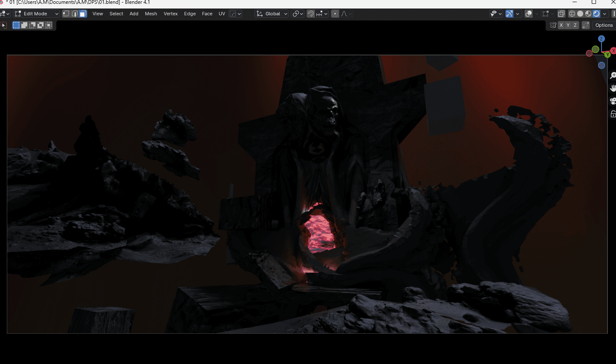Toggle X axis mirror
Viewport: 616px width, 364px height.
coord(561,25)
